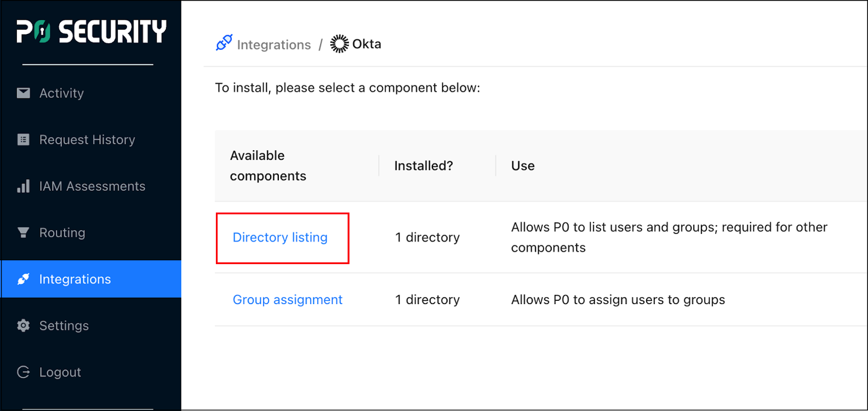Click the Use column header
Image resolution: width=868 pixels, height=411 pixels.
[x=523, y=165]
